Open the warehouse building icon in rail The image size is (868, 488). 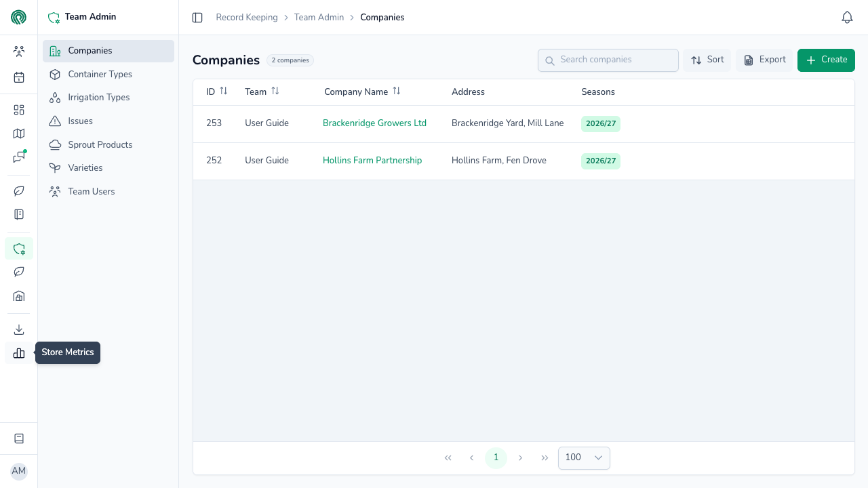(19, 296)
